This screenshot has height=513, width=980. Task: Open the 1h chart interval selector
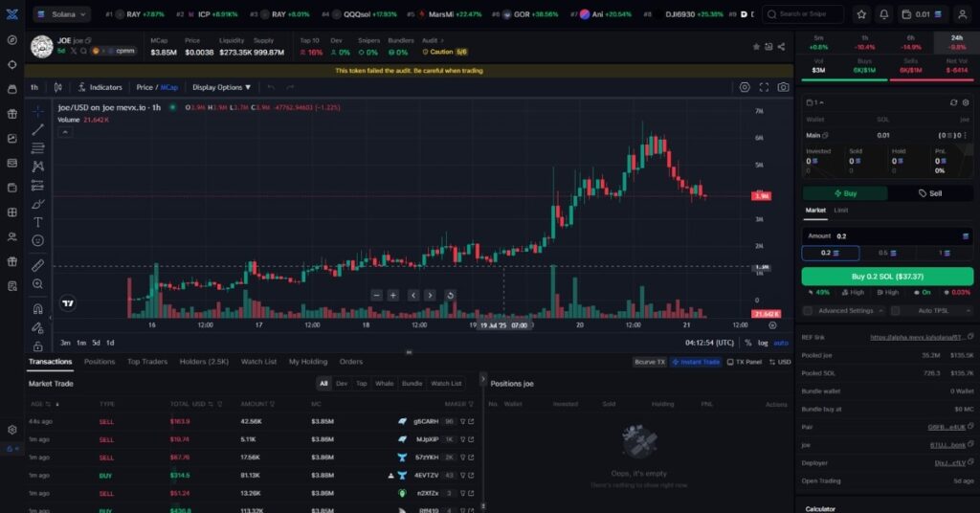pos(34,87)
